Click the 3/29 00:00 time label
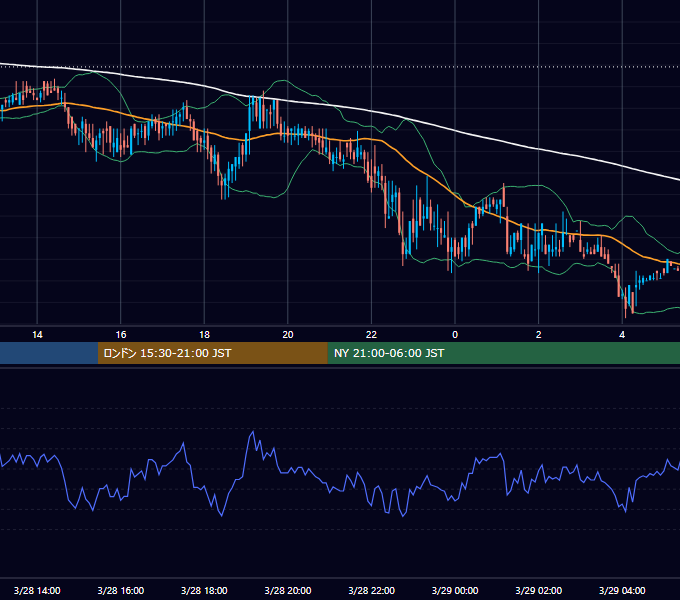Viewport: 680px width, 600px height. coord(455,590)
